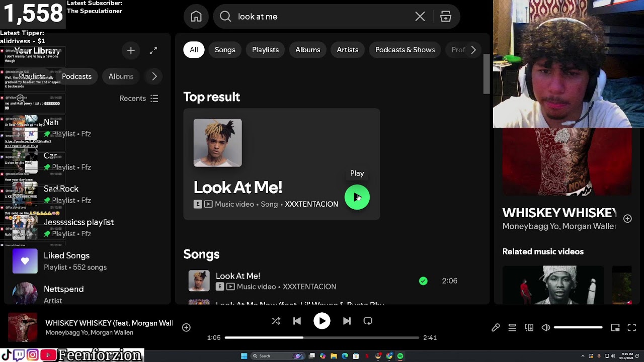Click the album art in the player bar
The image size is (644, 362).
(x=23, y=327)
